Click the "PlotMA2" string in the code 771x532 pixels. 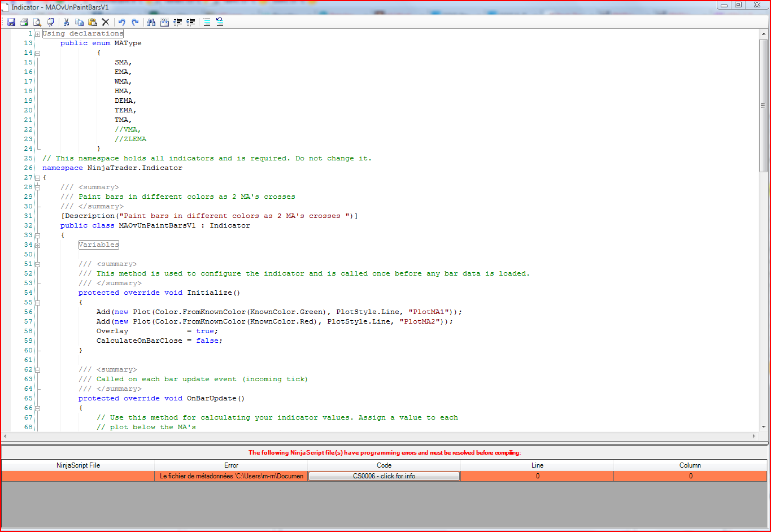(420, 321)
